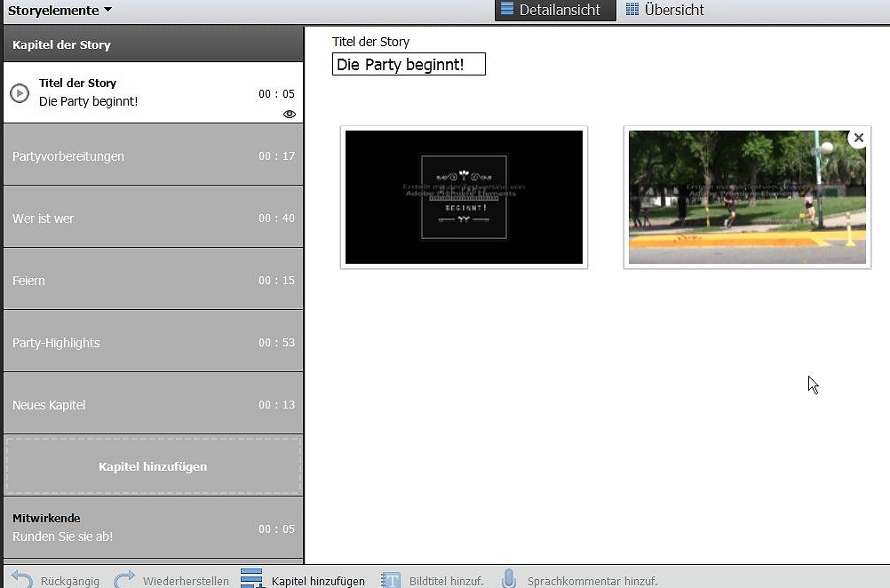Play the Titel der Story chapter
This screenshot has height=588, width=890.
pos(20,93)
